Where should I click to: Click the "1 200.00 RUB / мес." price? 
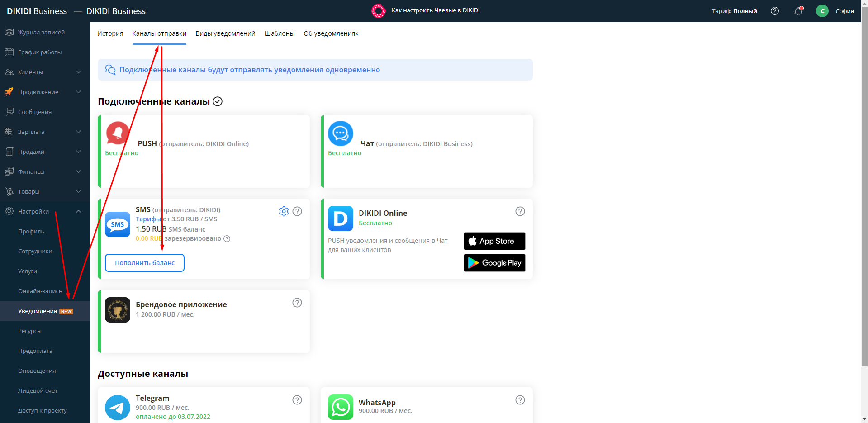165,314
